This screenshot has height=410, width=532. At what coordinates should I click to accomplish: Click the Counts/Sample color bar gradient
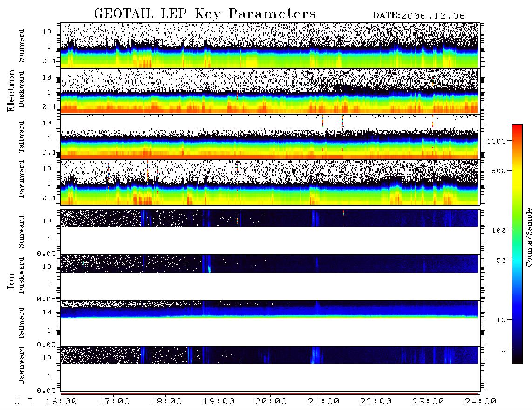click(517, 245)
